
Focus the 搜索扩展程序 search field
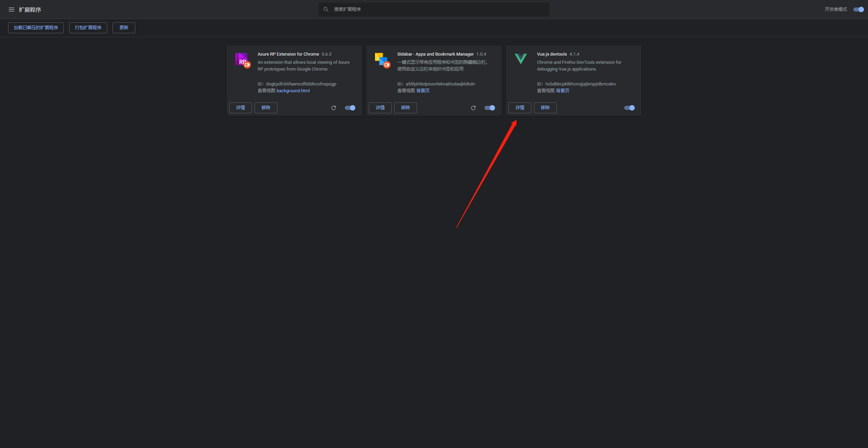tap(437, 9)
